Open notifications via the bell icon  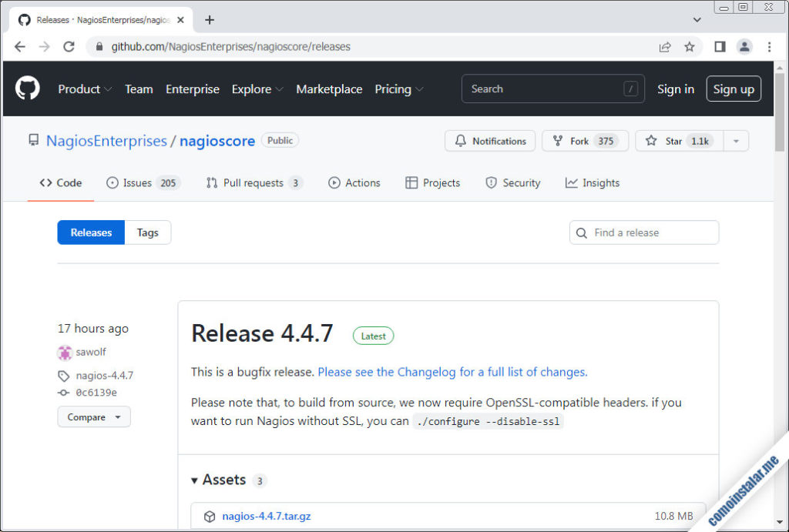click(462, 141)
